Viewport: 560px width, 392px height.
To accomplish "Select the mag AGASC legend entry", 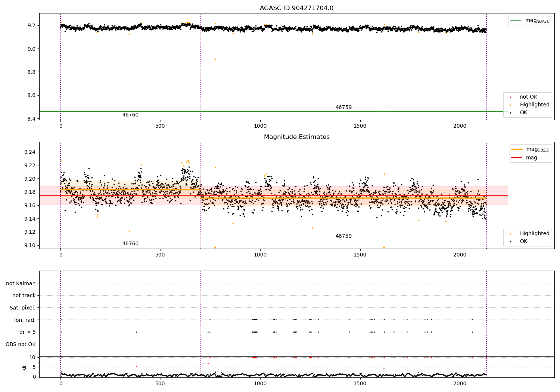I will click(x=530, y=21).
